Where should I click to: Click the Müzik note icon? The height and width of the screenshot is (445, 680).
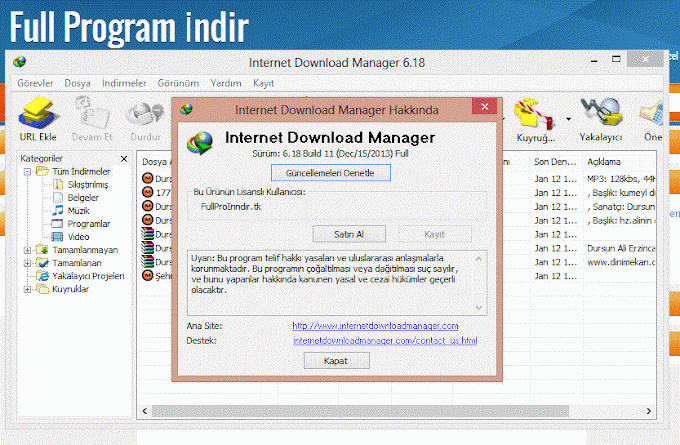tap(57, 211)
